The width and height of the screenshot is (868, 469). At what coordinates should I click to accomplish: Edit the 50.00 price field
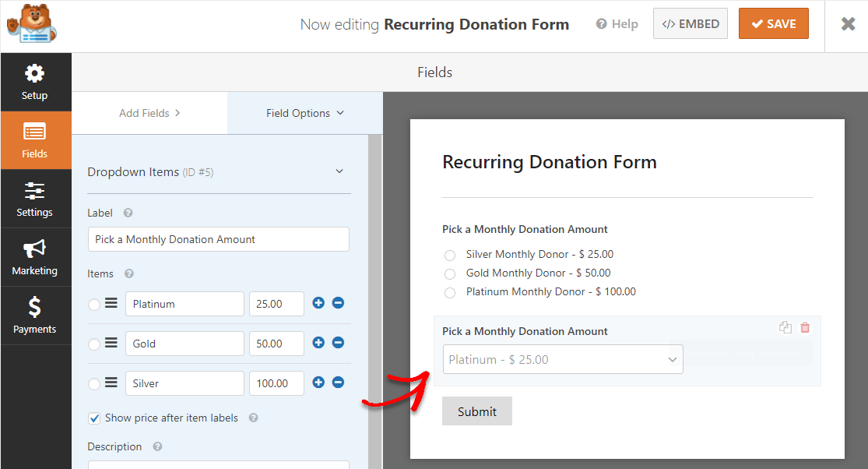(x=277, y=344)
